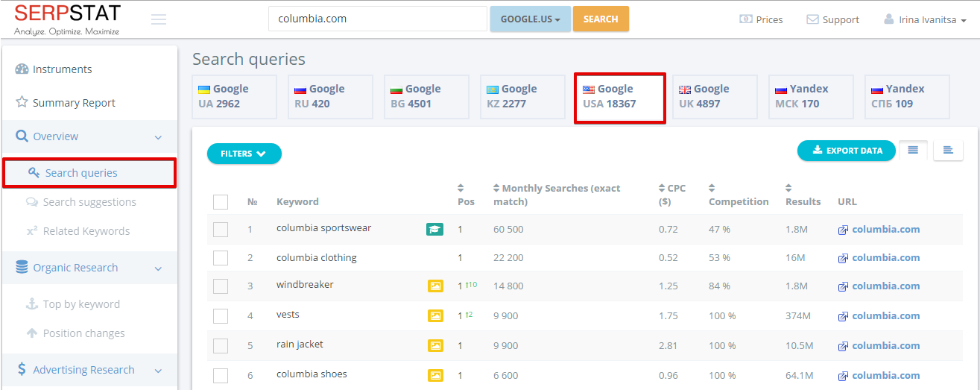Select the Google UA 2962 tab
980x390 pixels.
(x=234, y=96)
